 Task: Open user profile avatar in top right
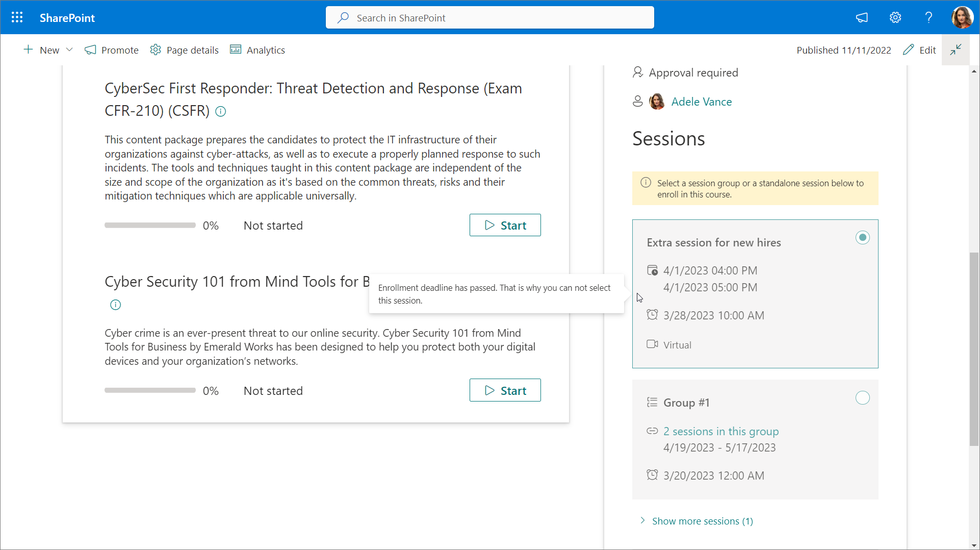[962, 18]
